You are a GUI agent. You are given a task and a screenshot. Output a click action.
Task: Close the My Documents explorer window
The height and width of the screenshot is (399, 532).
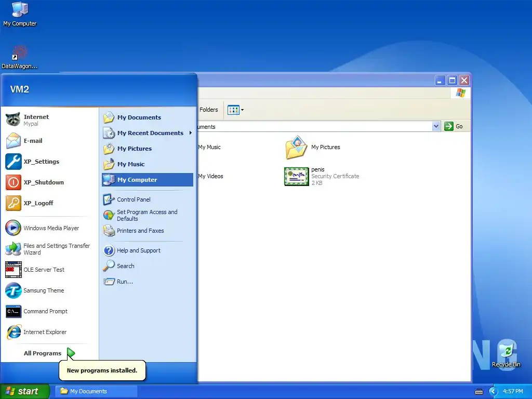point(464,81)
